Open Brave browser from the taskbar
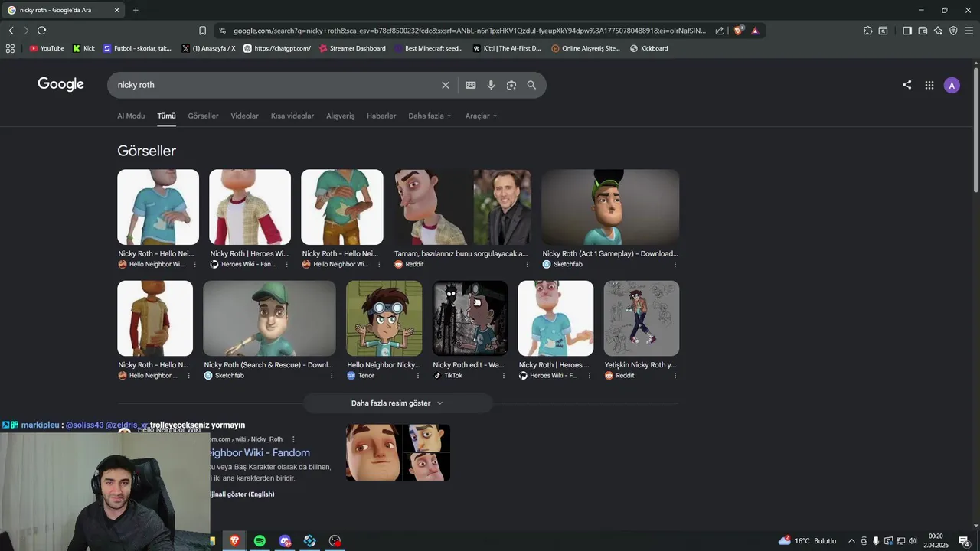Viewport: 980px width, 551px height. (234, 541)
